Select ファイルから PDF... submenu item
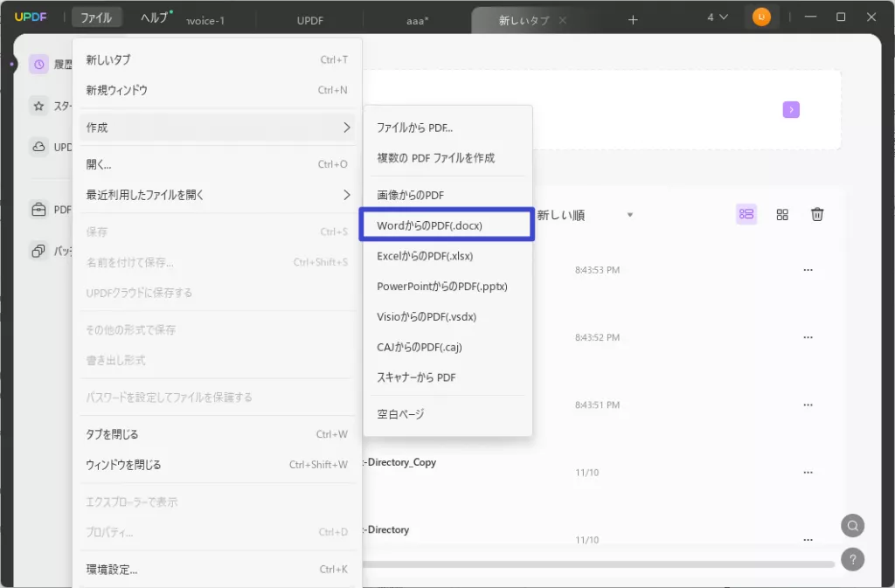895x588 pixels. 447,128
